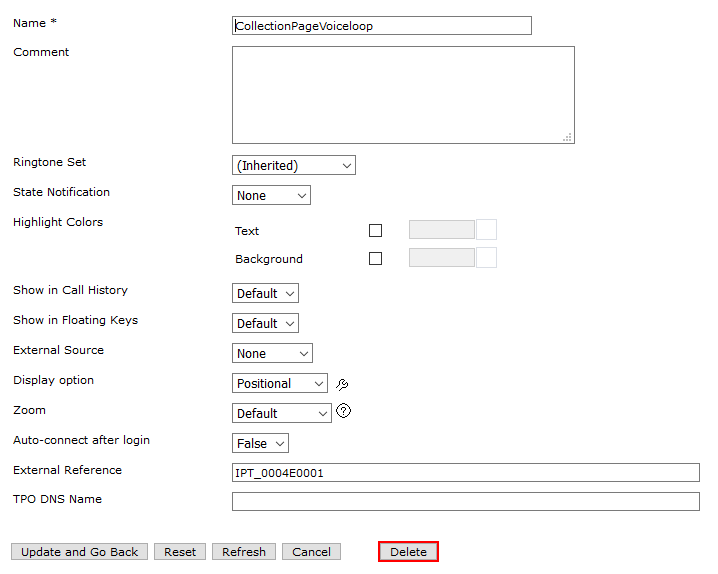Focus the Name input field
Image resolution: width=718 pixels, height=574 pixels.
[x=382, y=26]
